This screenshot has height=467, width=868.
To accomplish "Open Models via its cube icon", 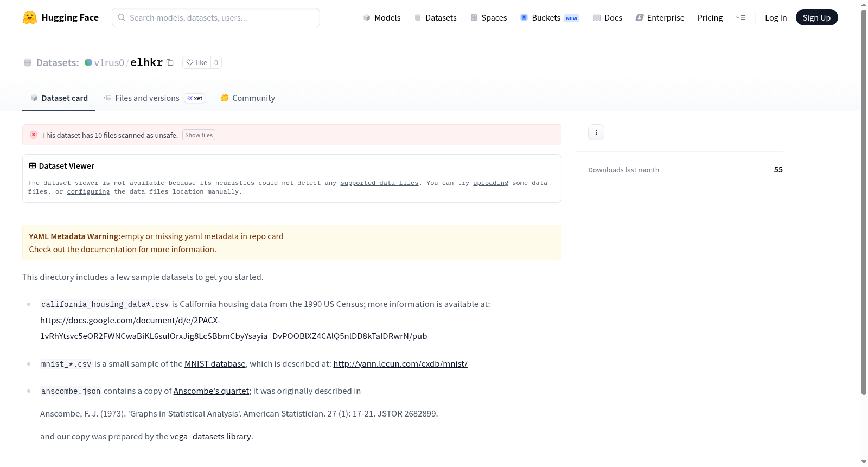I will coord(367,17).
